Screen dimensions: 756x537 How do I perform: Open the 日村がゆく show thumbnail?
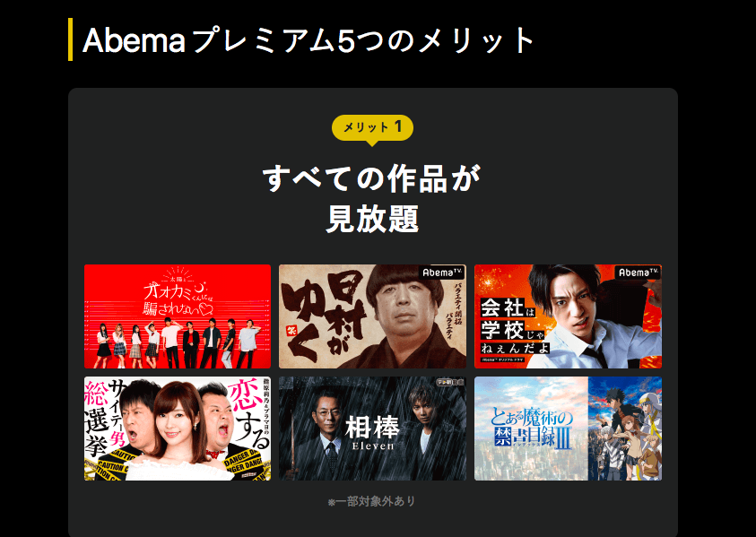tap(372, 316)
